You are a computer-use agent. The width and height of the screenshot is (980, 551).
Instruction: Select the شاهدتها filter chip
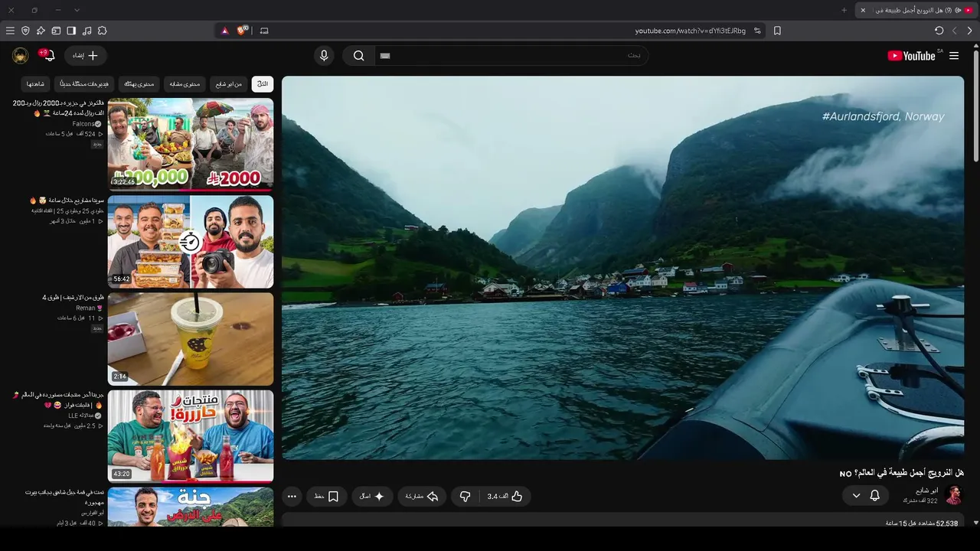pyautogui.click(x=36, y=83)
